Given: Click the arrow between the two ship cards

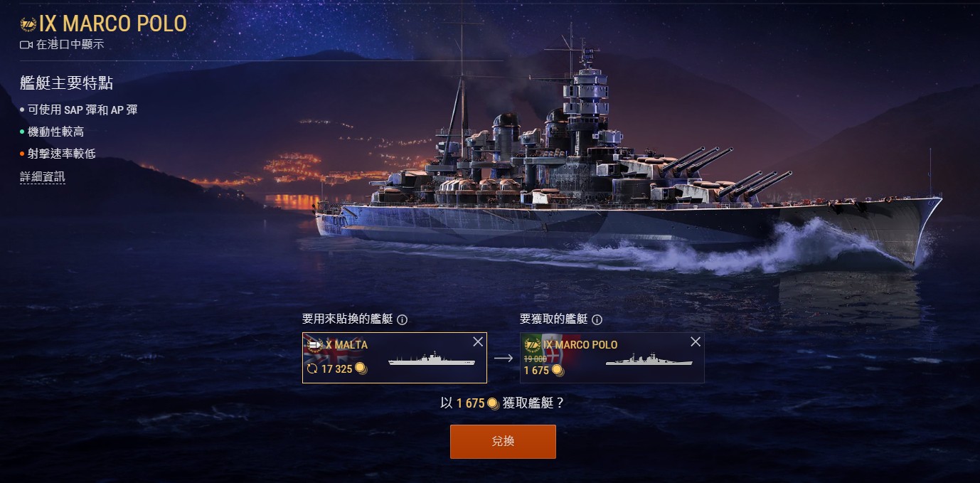Looking at the screenshot, I should (x=503, y=358).
